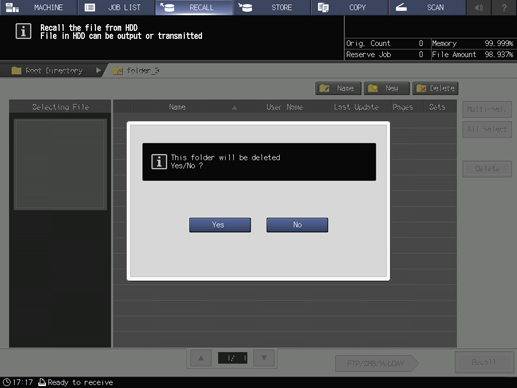Go to the COPY tab
517x388 pixels.
pos(349,7)
